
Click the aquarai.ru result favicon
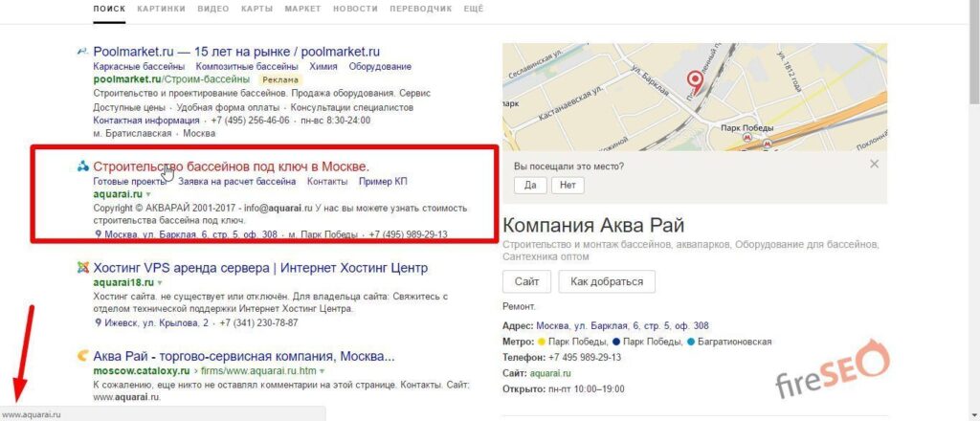pos(82,166)
